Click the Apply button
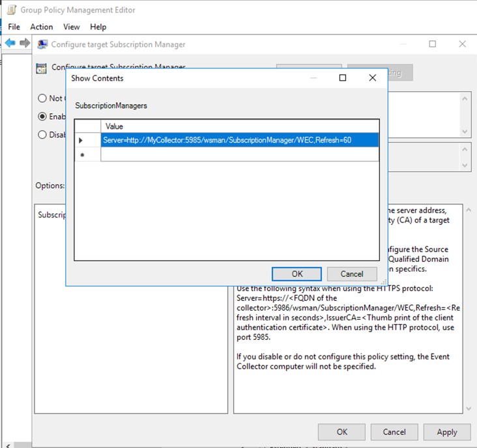The width and height of the screenshot is (477, 448). click(x=447, y=432)
